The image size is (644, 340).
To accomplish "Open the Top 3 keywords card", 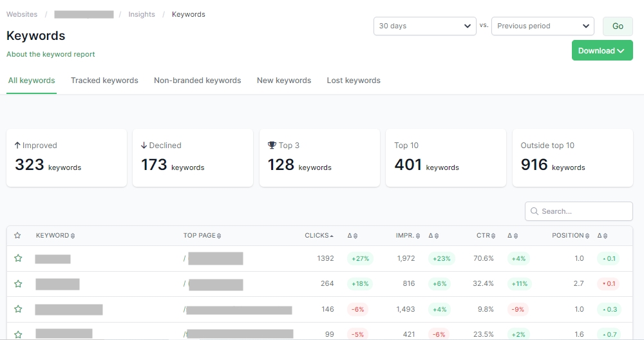I will (319, 158).
